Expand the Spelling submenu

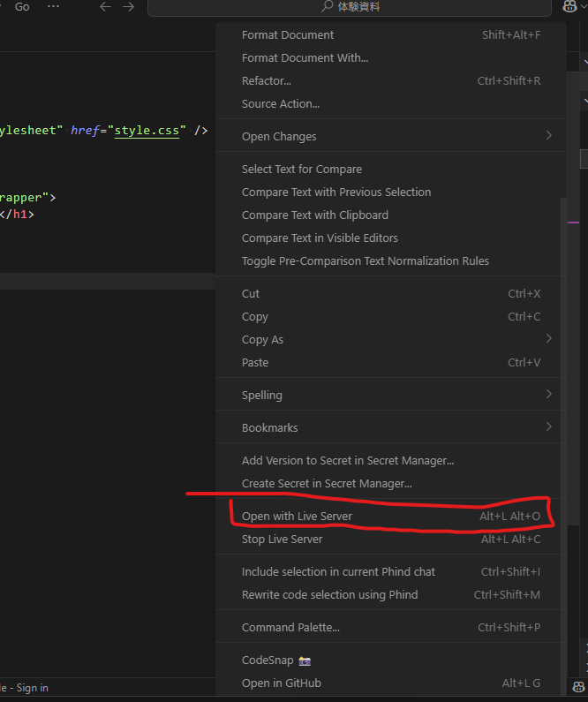click(x=391, y=395)
